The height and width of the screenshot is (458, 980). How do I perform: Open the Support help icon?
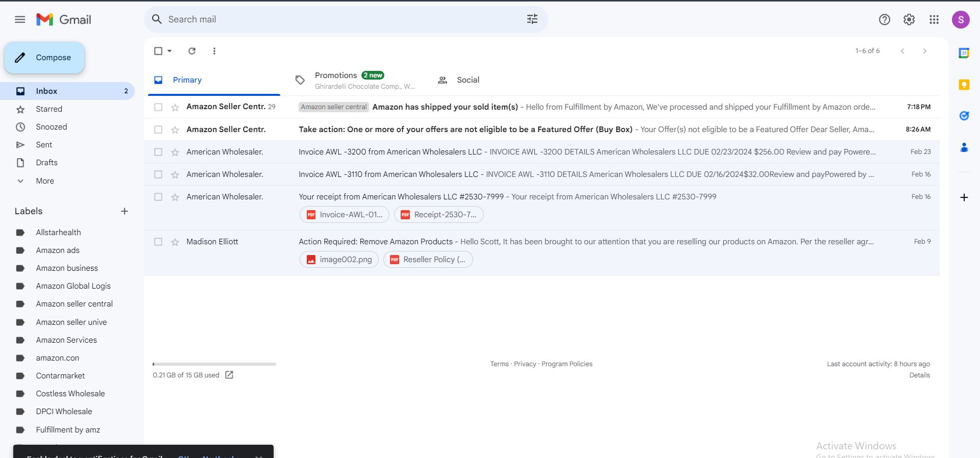tap(885, 19)
